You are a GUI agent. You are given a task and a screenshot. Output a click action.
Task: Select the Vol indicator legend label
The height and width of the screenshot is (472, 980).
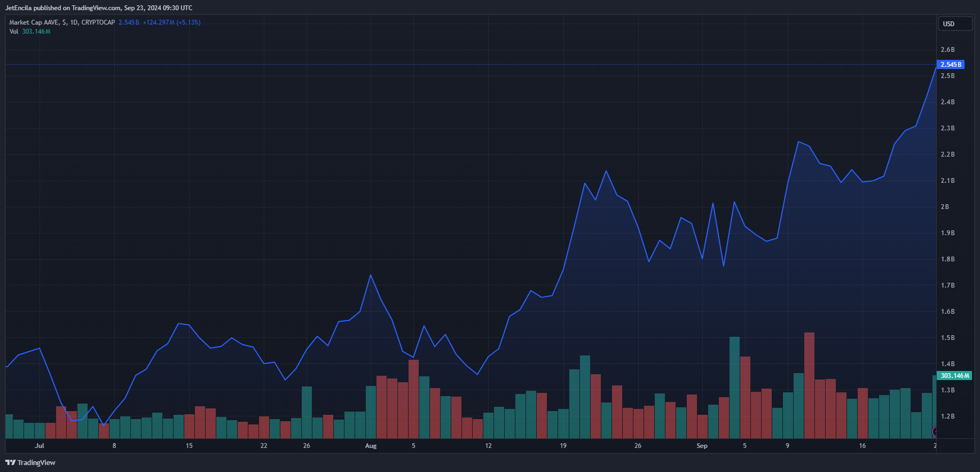click(14, 32)
